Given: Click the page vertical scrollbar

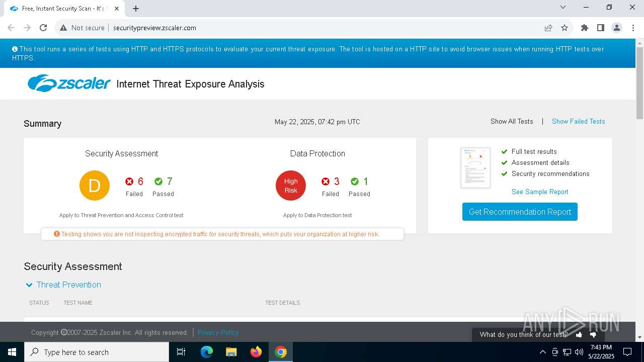Looking at the screenshot, I should [639, 83].
